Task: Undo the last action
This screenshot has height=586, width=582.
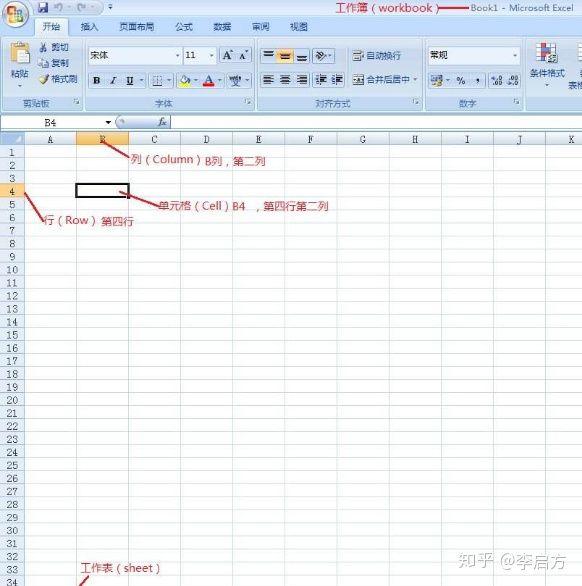Action: (x=58, y=7)
